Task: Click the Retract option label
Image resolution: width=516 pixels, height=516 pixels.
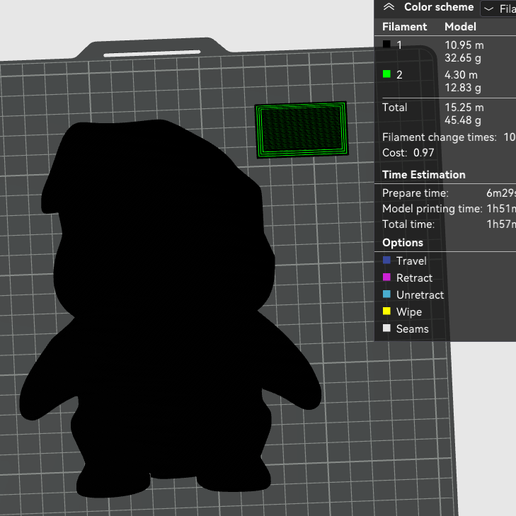Action: 414,278
